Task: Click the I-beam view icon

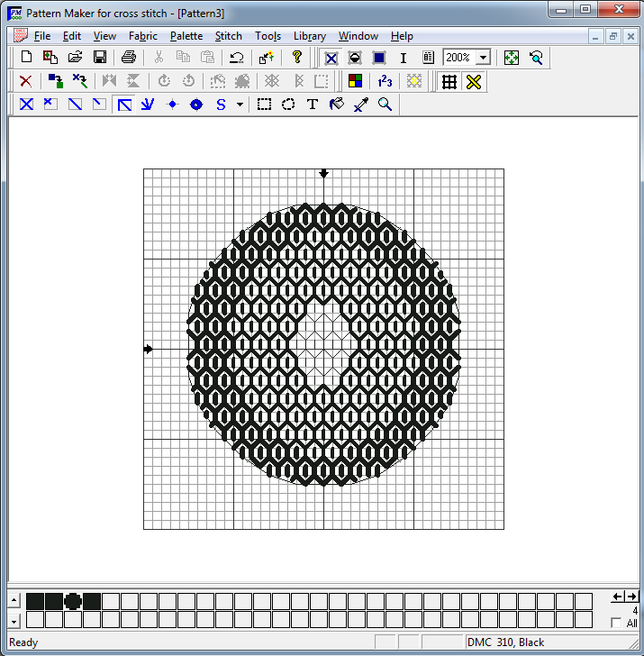Action: (x=404, y=58)
